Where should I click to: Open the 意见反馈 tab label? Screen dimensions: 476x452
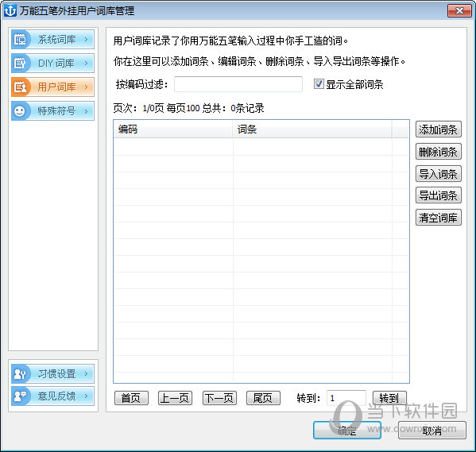[56, 396]
